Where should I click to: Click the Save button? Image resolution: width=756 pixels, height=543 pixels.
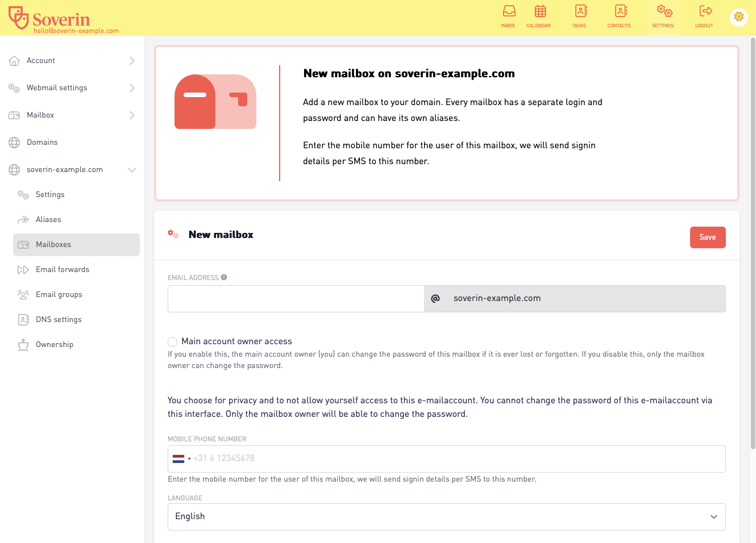click(708, 237)
